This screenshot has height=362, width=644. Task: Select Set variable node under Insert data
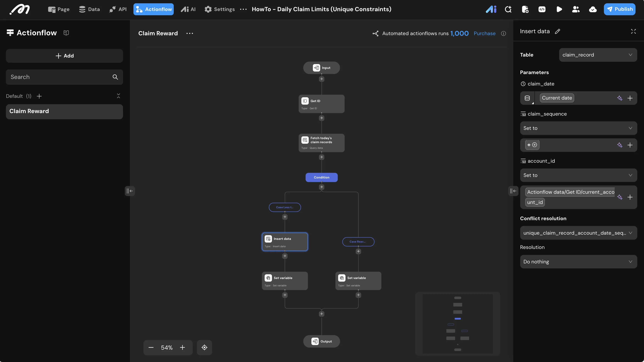285,281
